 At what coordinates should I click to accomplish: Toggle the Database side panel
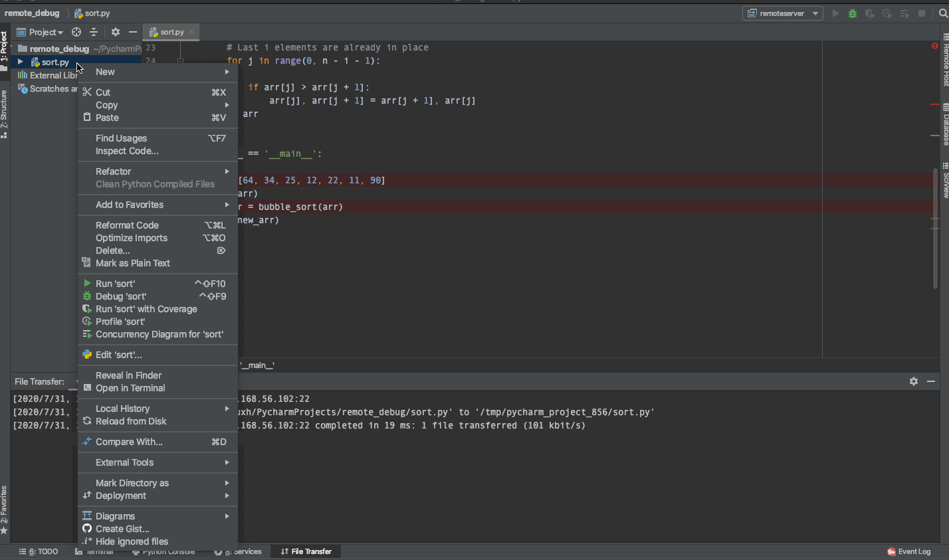pyautogui.click(x=944, y=124)
